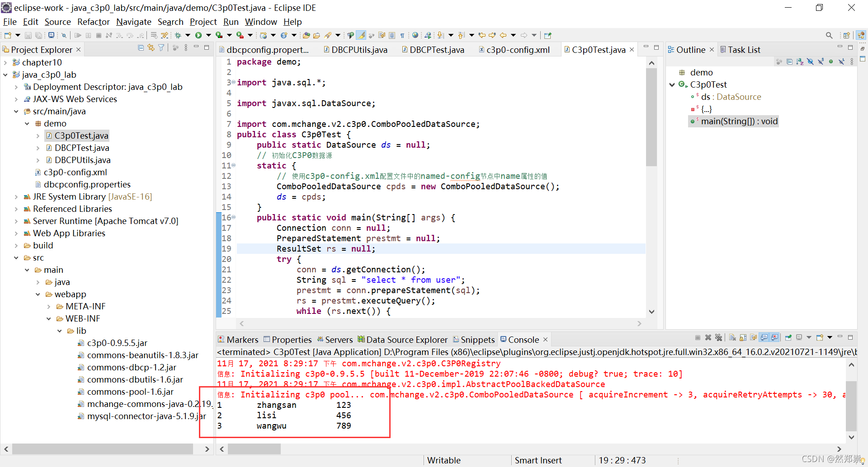The width and height of the screenshot is (868, 467).
Task: Disable Show Console When Standard Out Changes
Action: (764, 337)
